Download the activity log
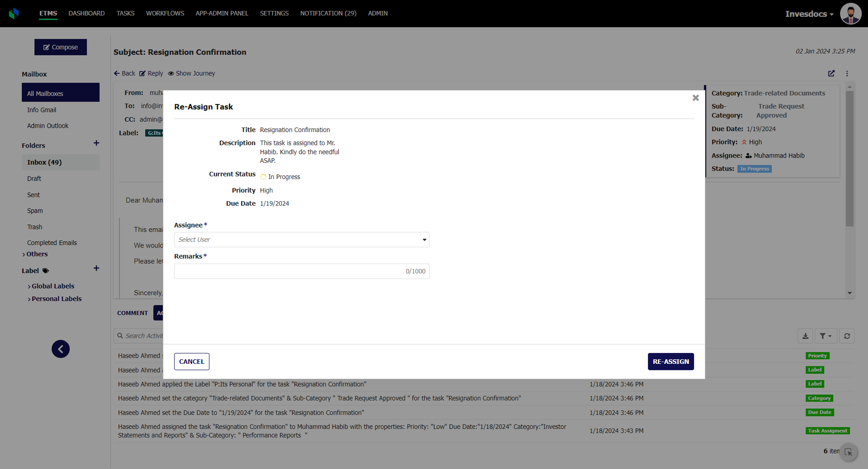The image size is (868, 469). [x=805, y=336]
